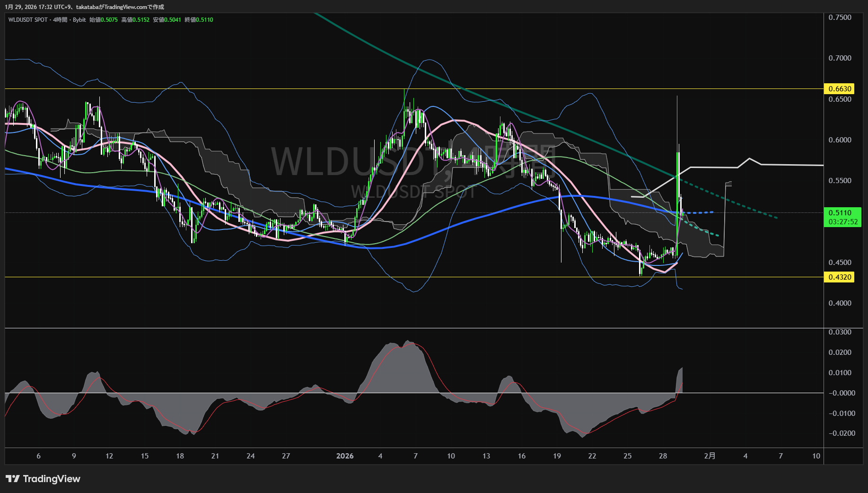This screenshot has width=868, height=493.
Task: Select the 28 date tick on time axis
Action: [x=663, y=456]
